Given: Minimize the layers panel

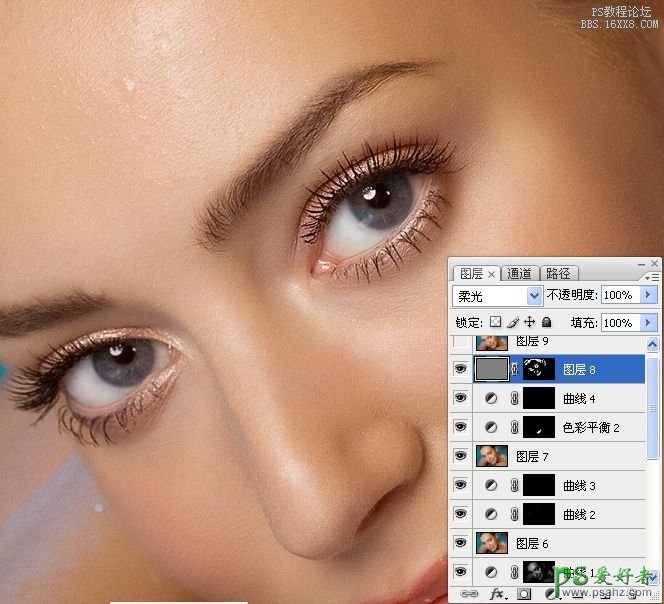Looking at the screenshot, I should [x=642, y=264].
